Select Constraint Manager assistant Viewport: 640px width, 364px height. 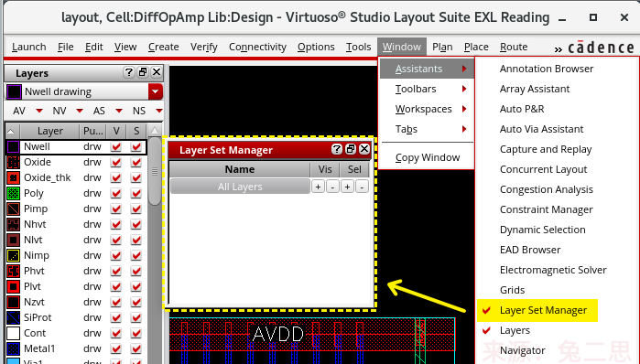point(546,209)
